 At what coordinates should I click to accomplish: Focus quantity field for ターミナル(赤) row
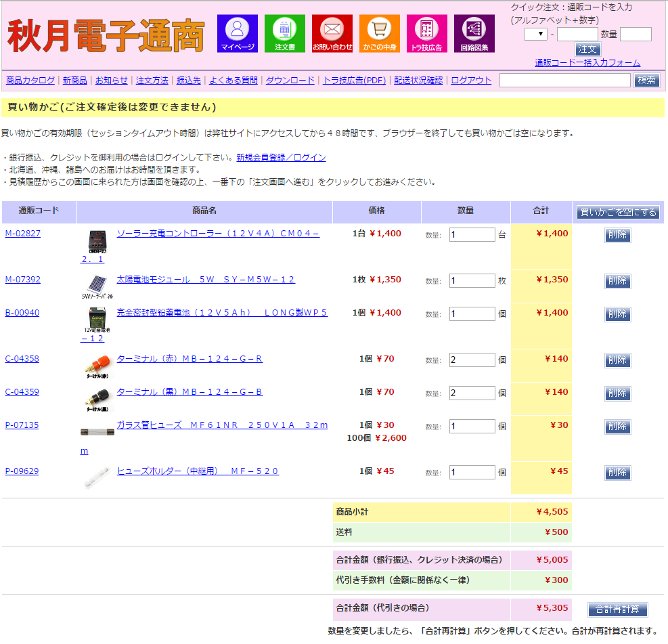click(x=472, y=360)
